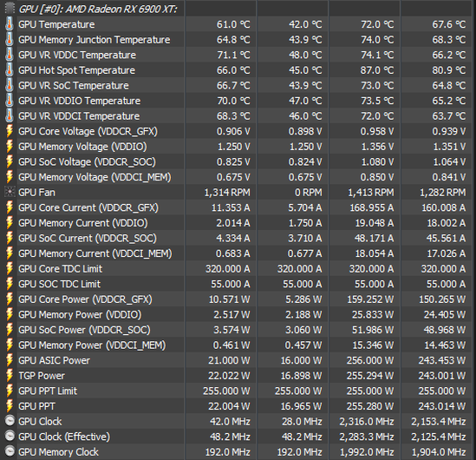Click thermometer icon for GPU VR VDDC Temperature

click(x=10, y=55)
